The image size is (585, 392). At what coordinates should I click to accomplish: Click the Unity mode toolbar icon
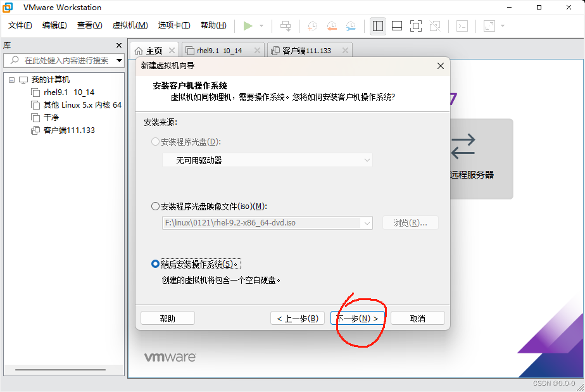[435, 26]
